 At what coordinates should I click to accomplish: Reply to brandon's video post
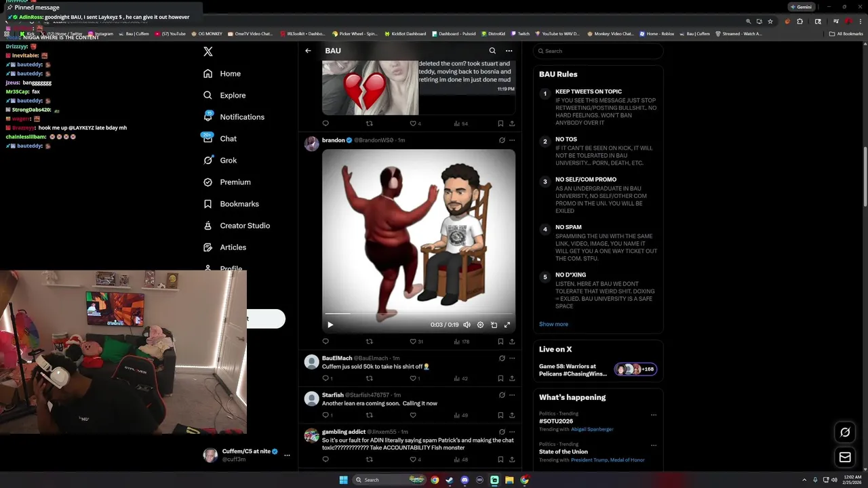click(x=325, y=342)
